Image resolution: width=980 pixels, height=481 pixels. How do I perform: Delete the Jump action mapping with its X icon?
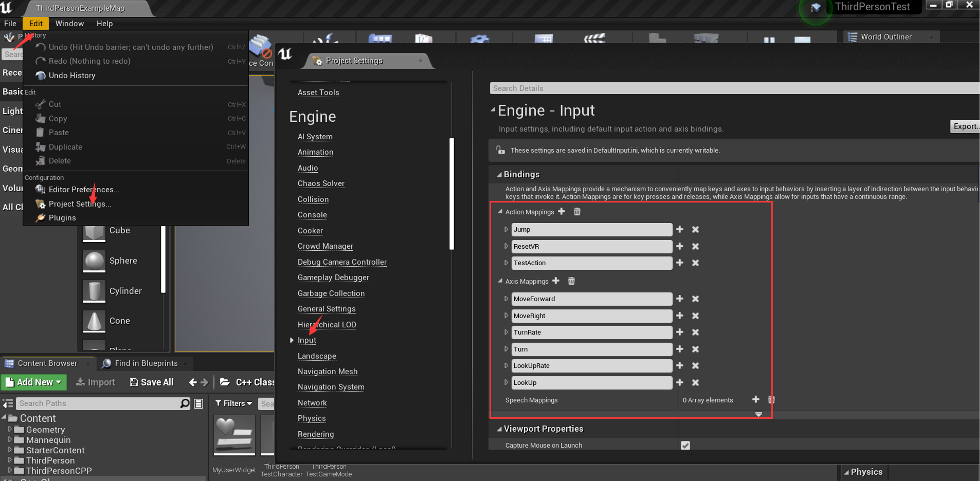(696, 229)
